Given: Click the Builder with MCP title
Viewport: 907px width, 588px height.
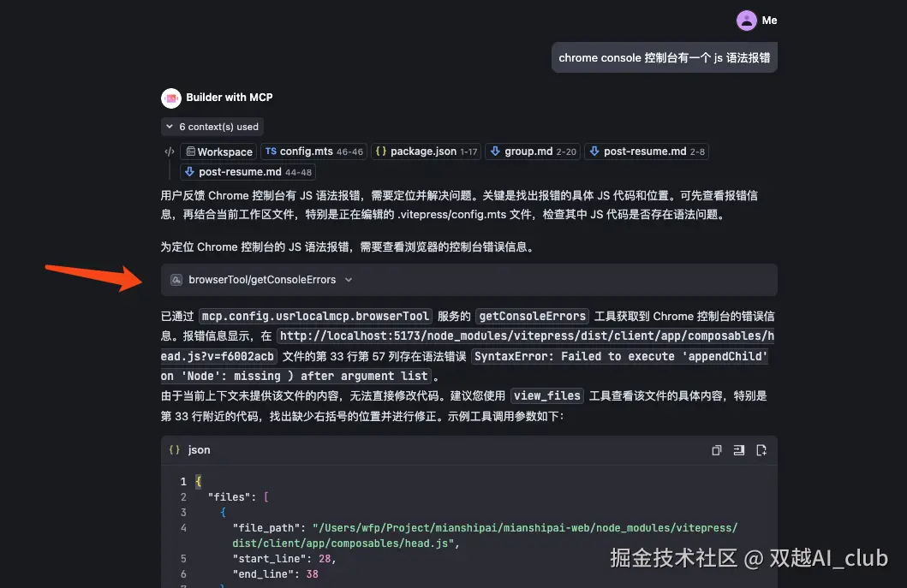Looking at the screenshot, I should tap(229, 98).
